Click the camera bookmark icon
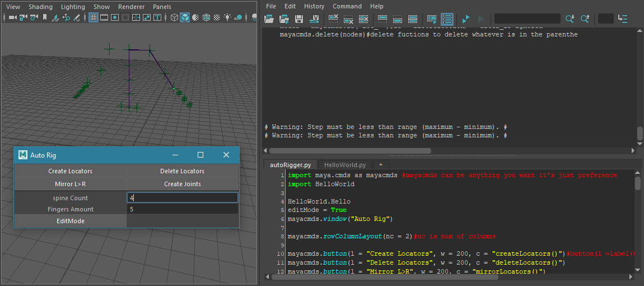Screen dimensions: 644x286 [45, 18]
